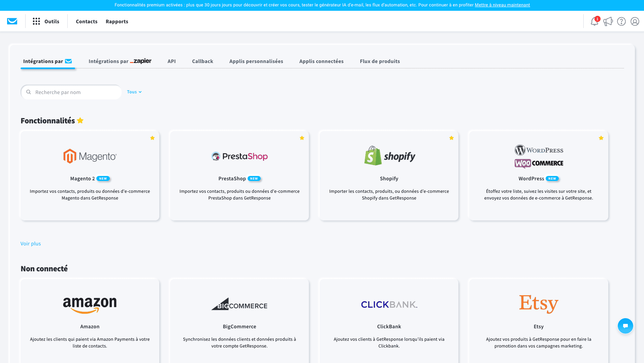Open the Applis connectées tab

coord(321,61)
